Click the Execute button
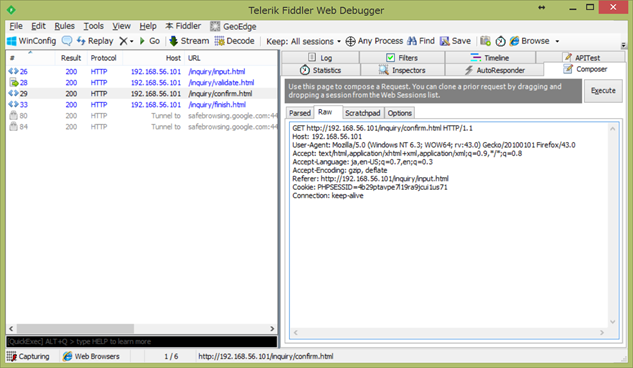Viewport: 633px width, 368px height. [603, 91]
